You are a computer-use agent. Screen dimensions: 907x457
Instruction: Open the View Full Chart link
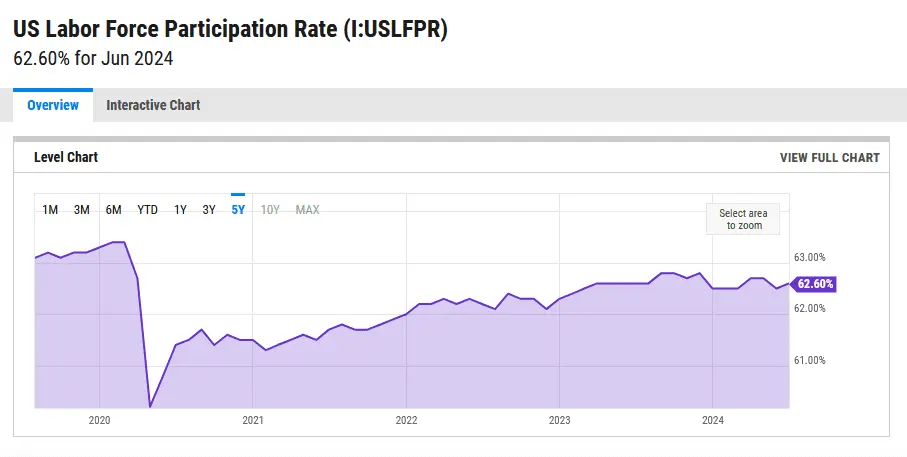(829, 158)
